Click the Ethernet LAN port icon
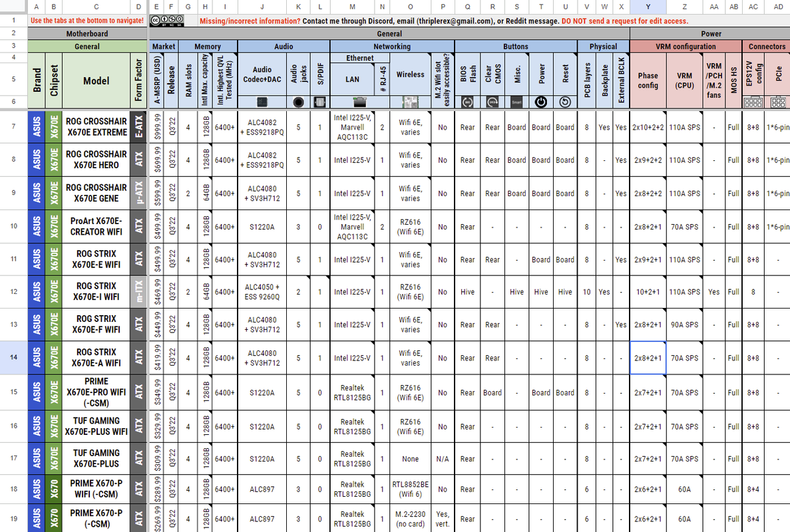This screenshot has width=790, height=532. point(360,102)
